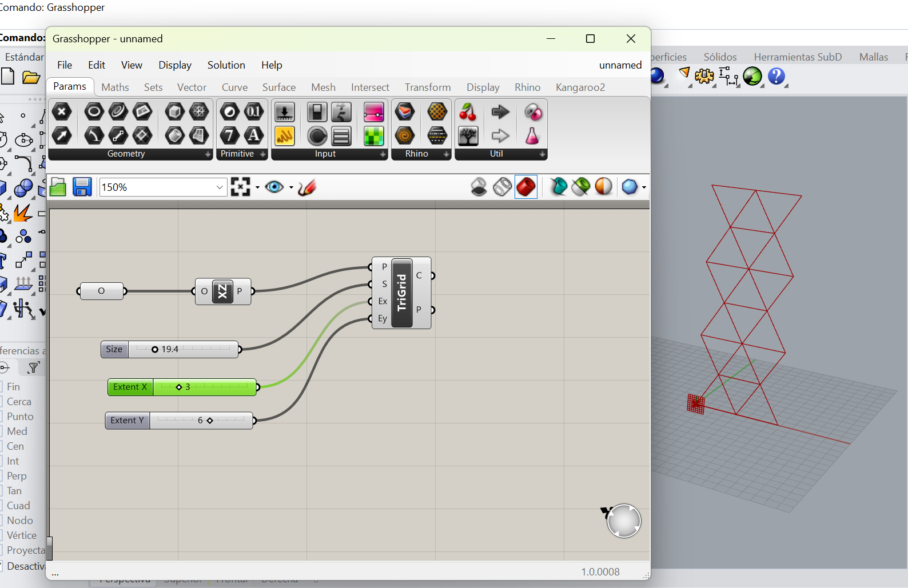Enable shaded preview with the red cylinder icon
908x588 pixels.
coord(525,187)
